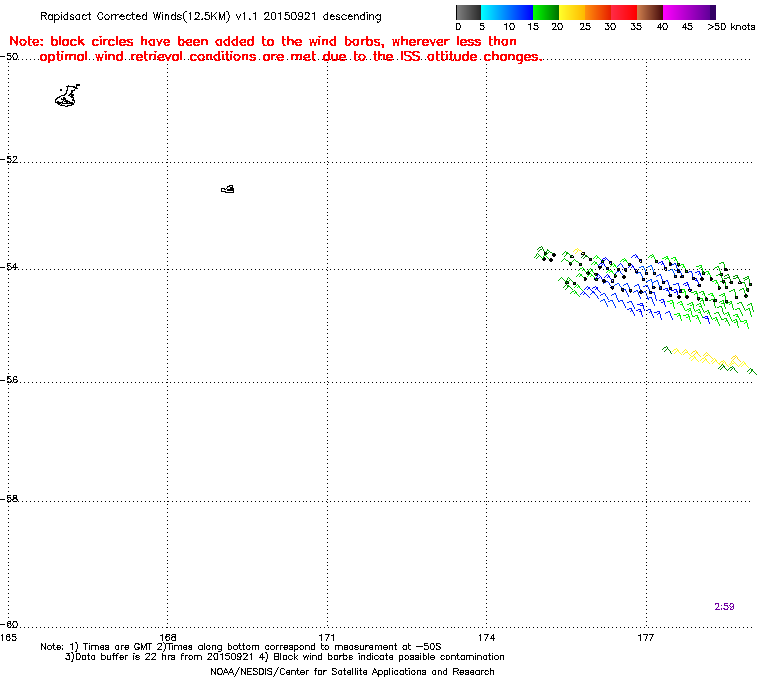
Task: Click the -52 latitude axis label
Action: tap(10, 160)
